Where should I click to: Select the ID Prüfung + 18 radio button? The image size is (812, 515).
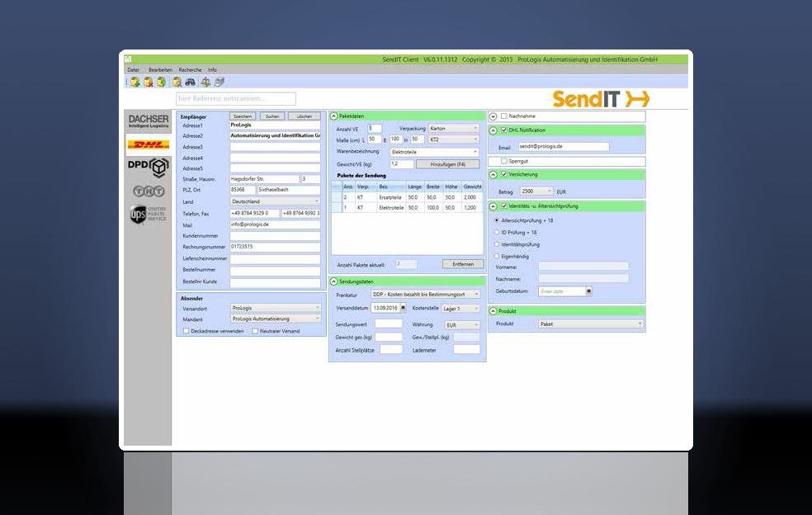497,232
